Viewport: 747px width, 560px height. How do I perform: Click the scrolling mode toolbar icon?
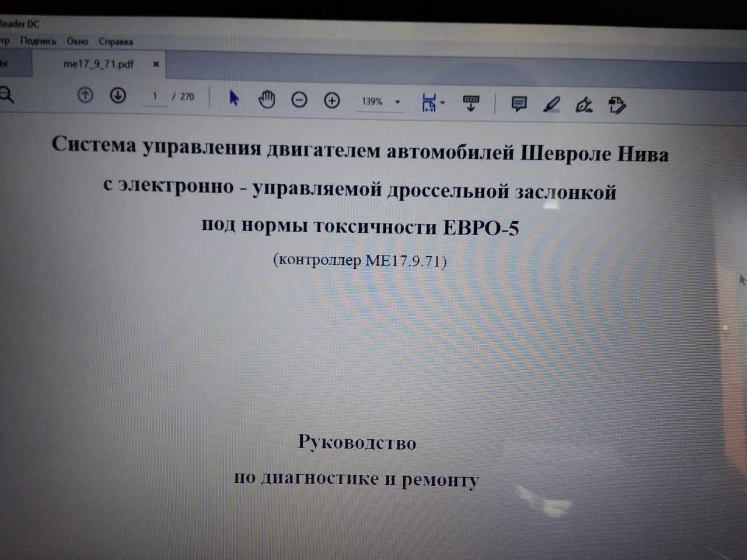[471, 104]
